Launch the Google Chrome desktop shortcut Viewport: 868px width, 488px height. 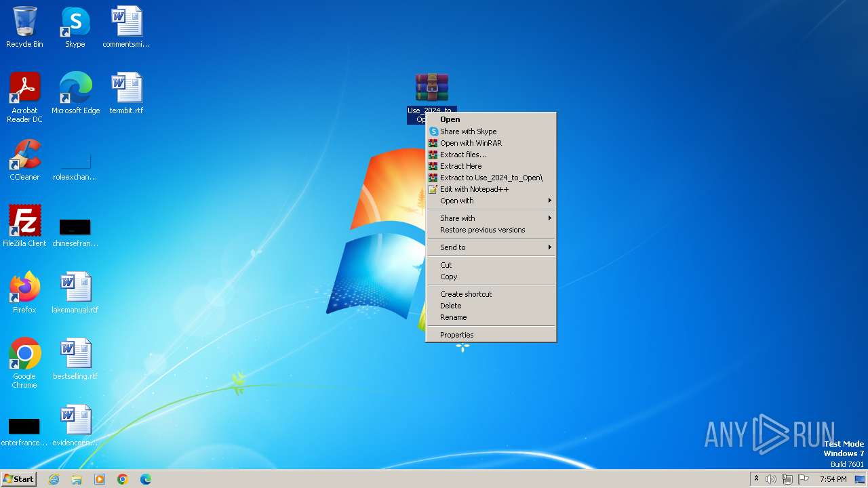tap(24, 363)
